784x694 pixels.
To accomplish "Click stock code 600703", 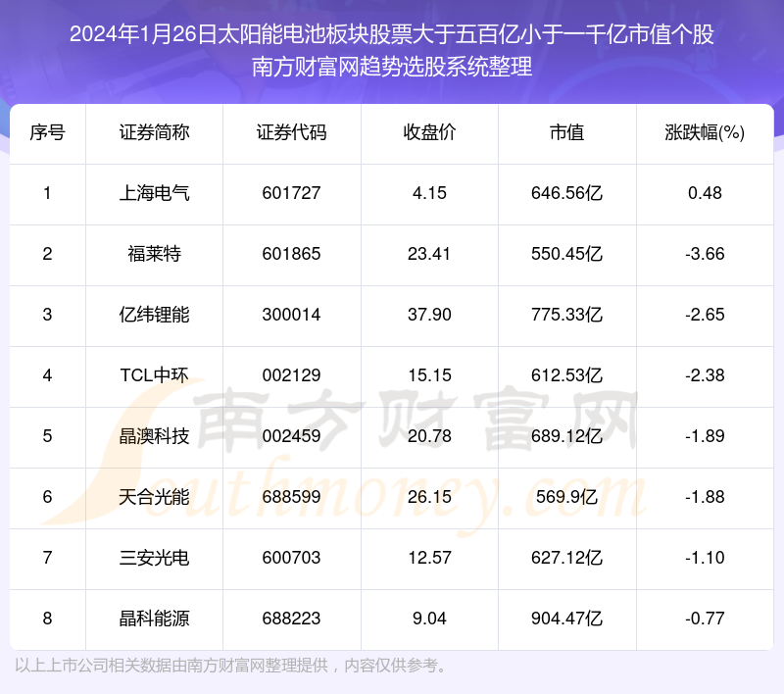I will click(291, 558).
